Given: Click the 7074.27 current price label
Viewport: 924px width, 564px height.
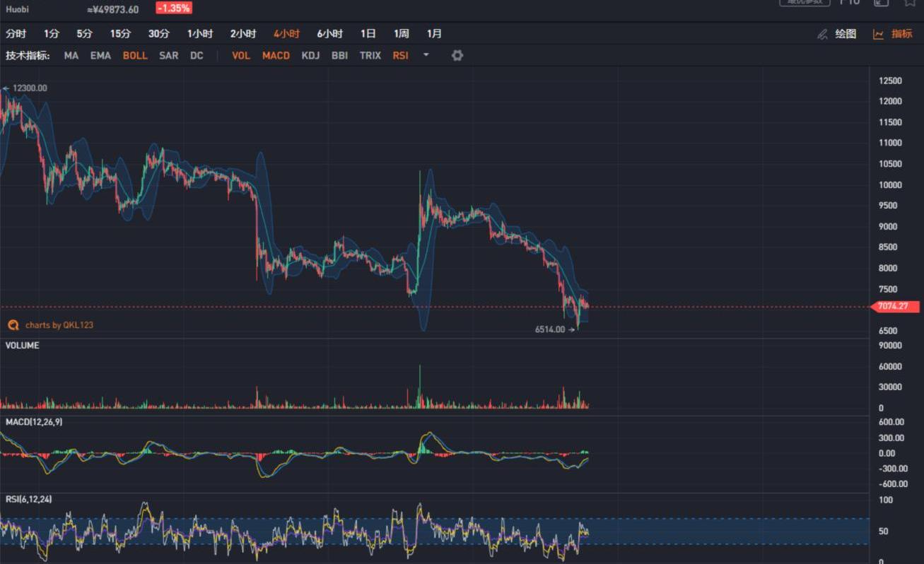Looking at the screenshot, I should pyautogui.click(x=896, y=307).
